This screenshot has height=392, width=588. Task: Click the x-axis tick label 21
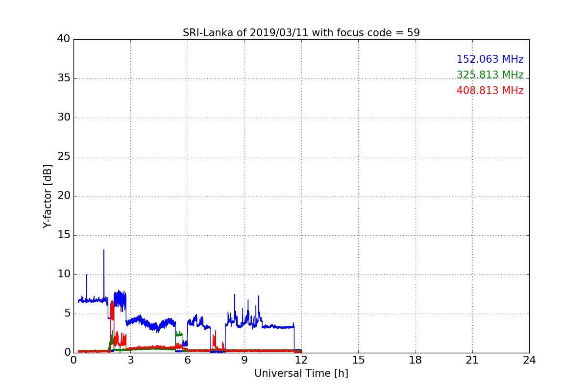[472, 360]
